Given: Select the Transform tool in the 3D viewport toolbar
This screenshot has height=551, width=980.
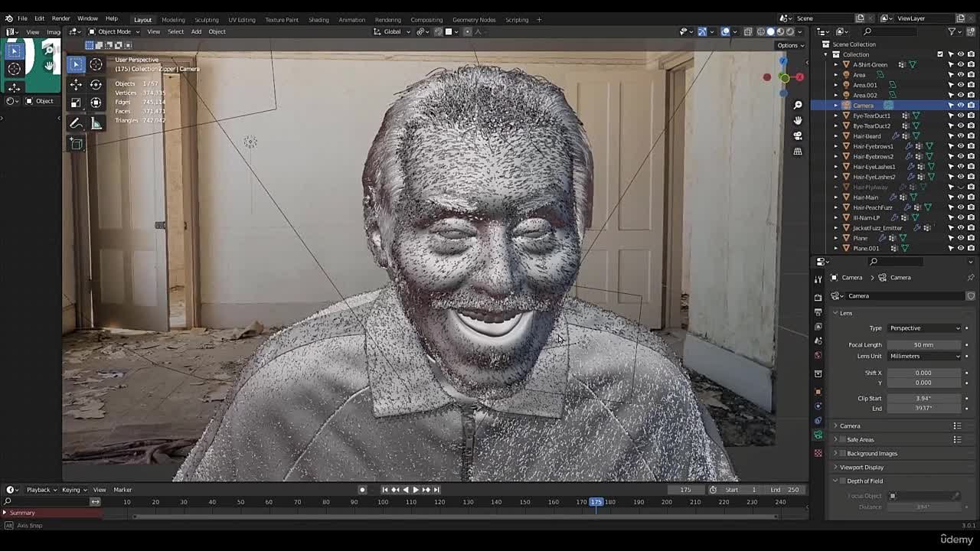Looking at the screenshot, I should [96, 103].
